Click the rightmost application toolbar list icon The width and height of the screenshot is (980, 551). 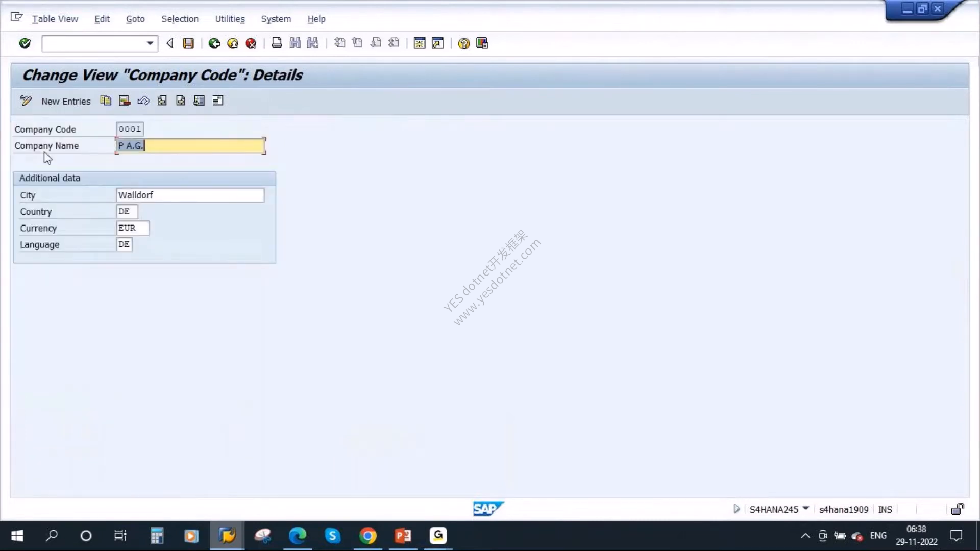(x=218, y=101)
